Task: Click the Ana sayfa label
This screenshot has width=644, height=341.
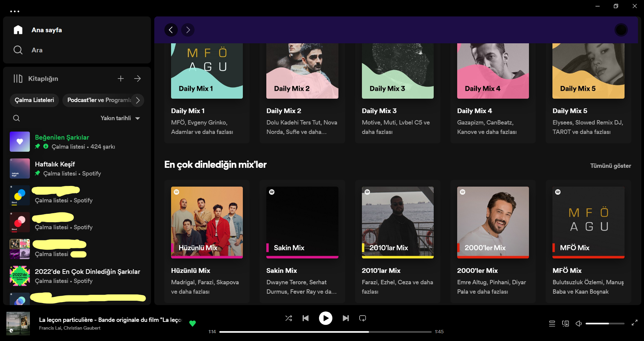Action: [x=47, y=30]
